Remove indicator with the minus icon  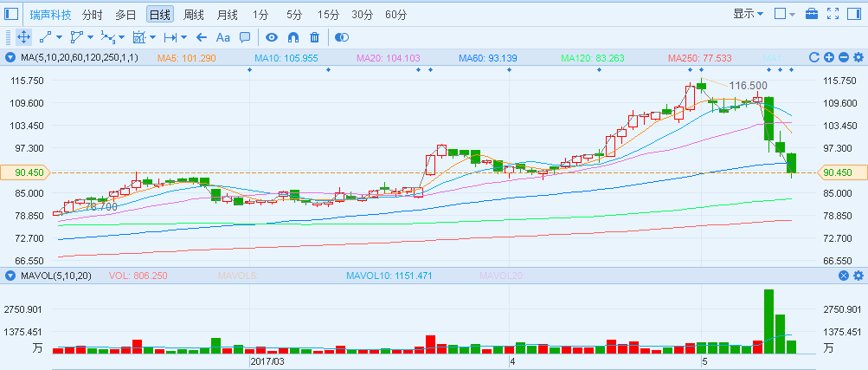point(844,57)
